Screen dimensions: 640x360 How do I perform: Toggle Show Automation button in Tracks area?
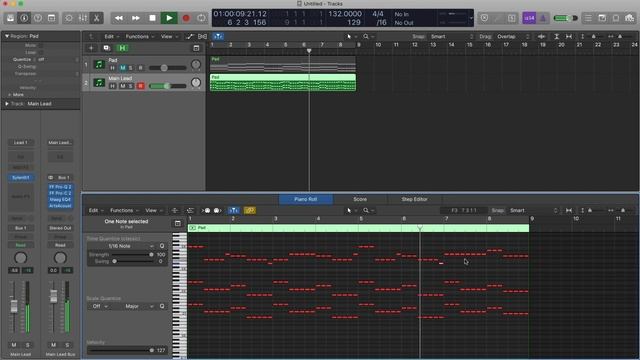190,36
